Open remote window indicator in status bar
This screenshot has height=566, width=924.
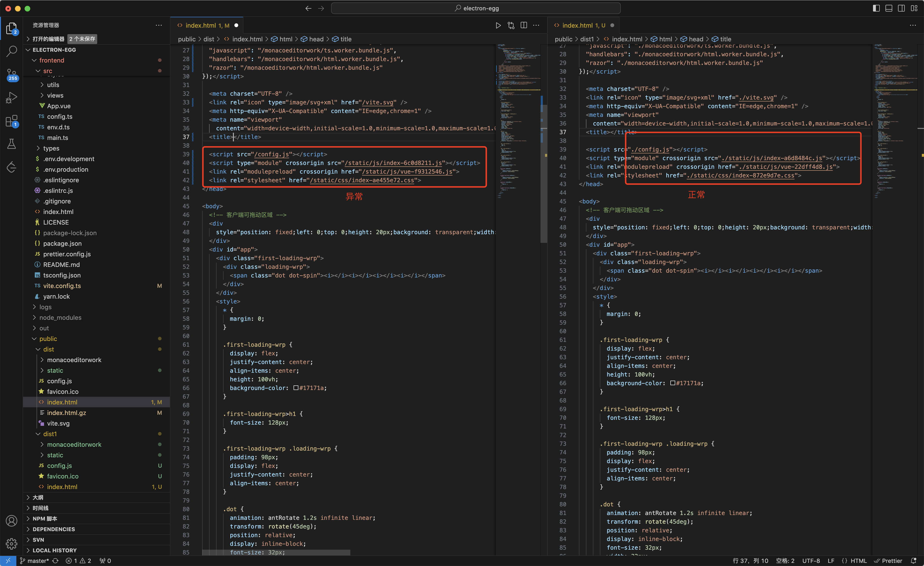pyautogui.click(x=8, y=561)
